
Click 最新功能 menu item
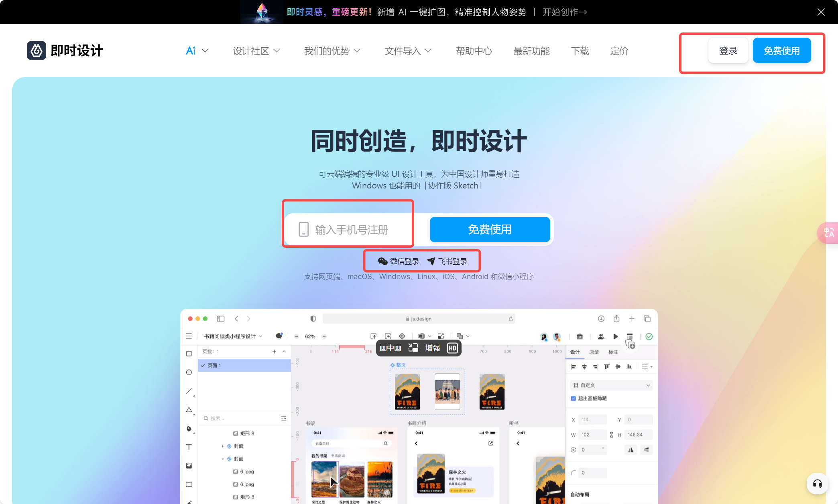[531, 51]
